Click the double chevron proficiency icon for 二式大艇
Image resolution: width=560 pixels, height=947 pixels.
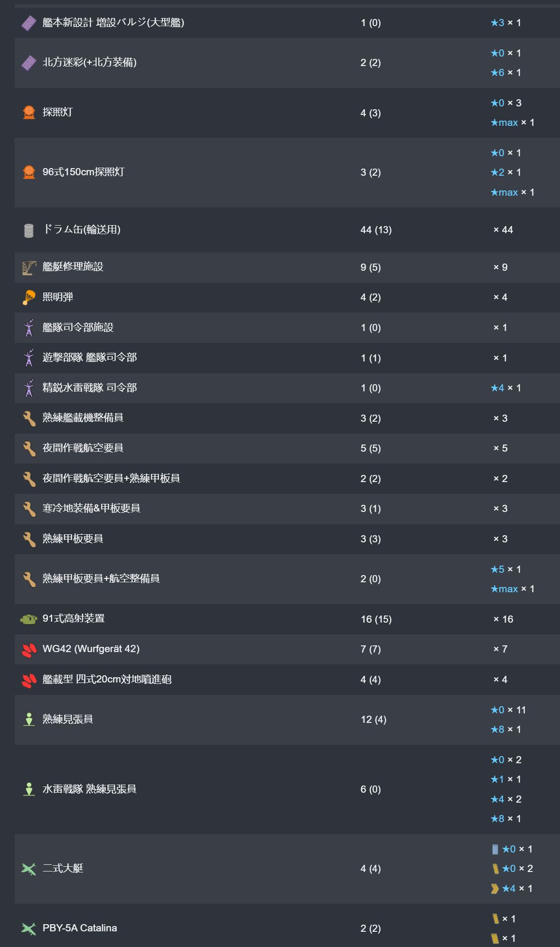(x=495, y=889)
